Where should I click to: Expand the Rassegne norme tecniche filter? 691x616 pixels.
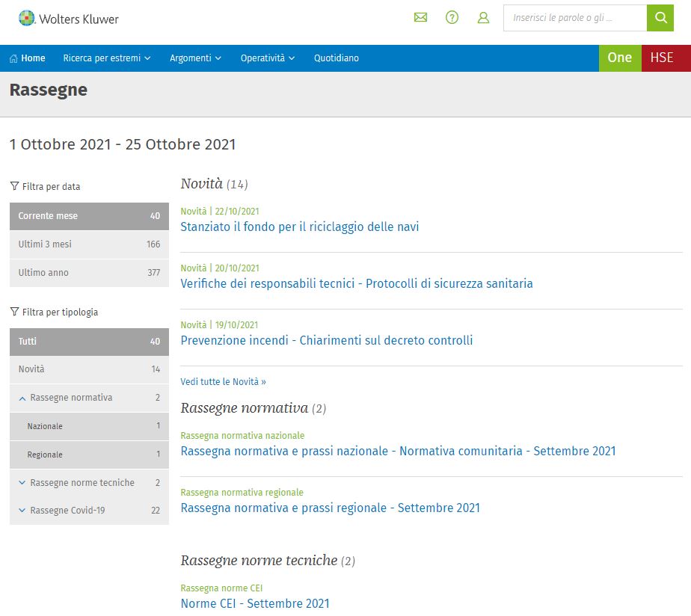tap(22, 483)
